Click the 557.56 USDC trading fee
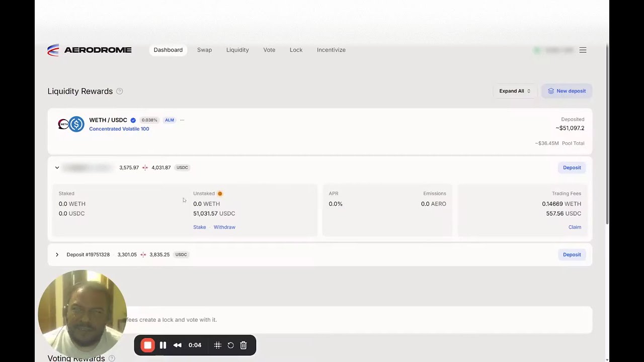This screenshot has height=362, width=644. pyautogui.click(x=563, y=214)
